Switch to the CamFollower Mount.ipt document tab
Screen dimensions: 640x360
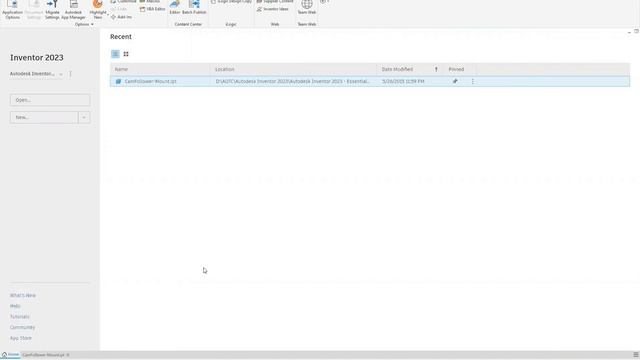click(x=43, y=355)
